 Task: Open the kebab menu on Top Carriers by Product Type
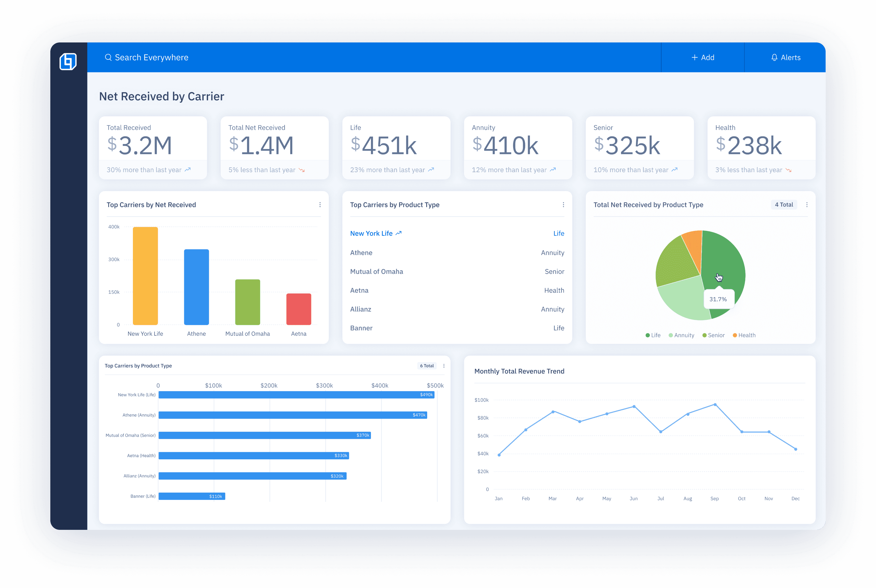564,204
